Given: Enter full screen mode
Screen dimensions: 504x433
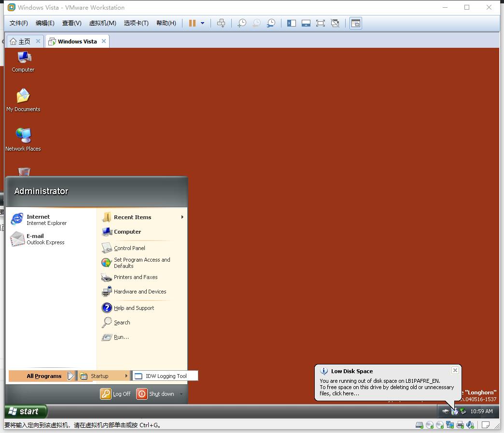Looking at the screenshot, I should point(321,23).
